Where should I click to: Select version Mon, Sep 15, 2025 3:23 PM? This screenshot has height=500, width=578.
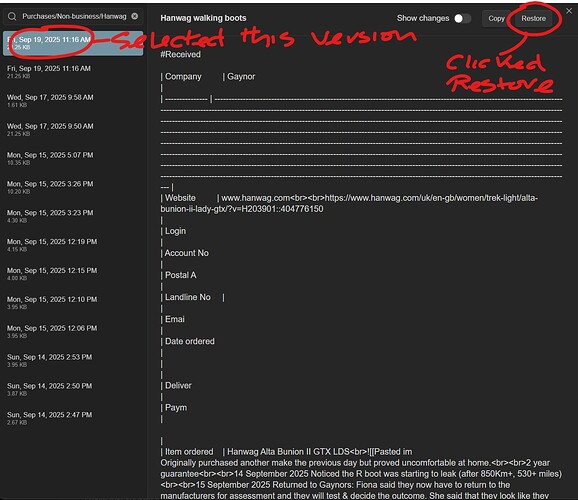pos(73,216)
